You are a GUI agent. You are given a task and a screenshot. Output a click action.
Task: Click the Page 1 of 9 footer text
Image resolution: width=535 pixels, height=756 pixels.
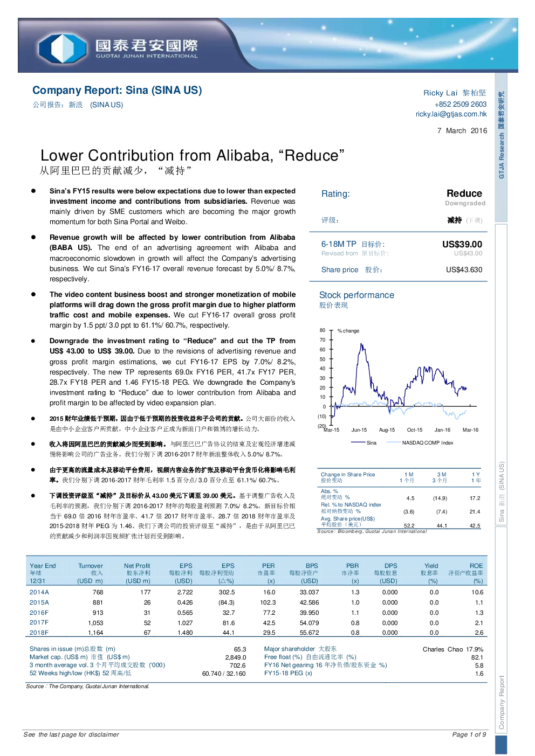pos(469,734)
